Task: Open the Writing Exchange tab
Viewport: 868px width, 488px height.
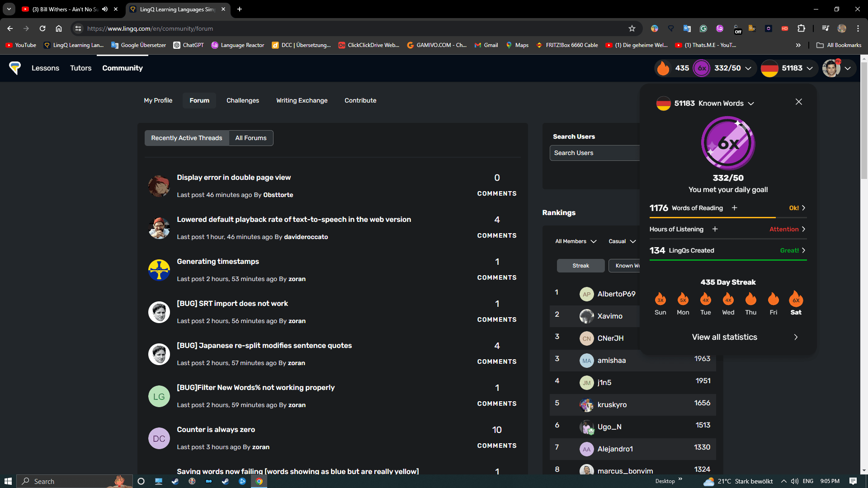Action: click(302, 100)
